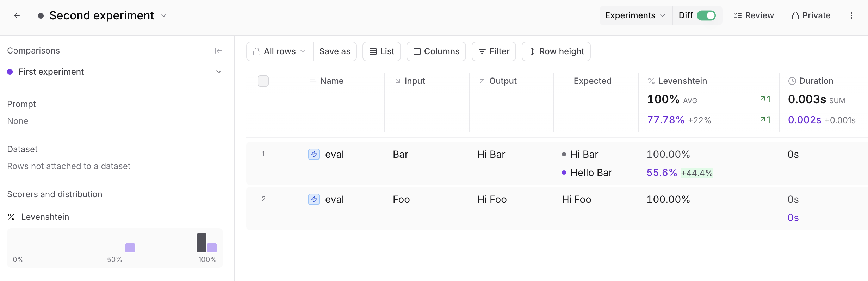The image size is (868, 281).
Task: Expand the First experiment comparison chevron
Action: pos(218,72)
